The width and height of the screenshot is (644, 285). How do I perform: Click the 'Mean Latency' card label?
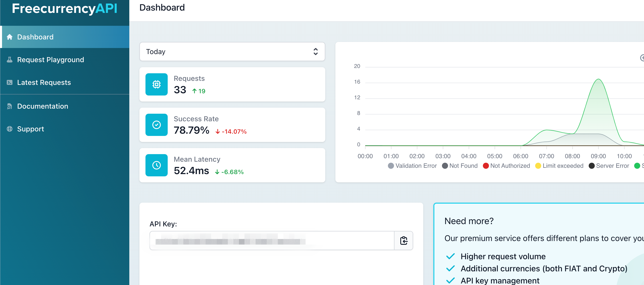coord(197,159)
